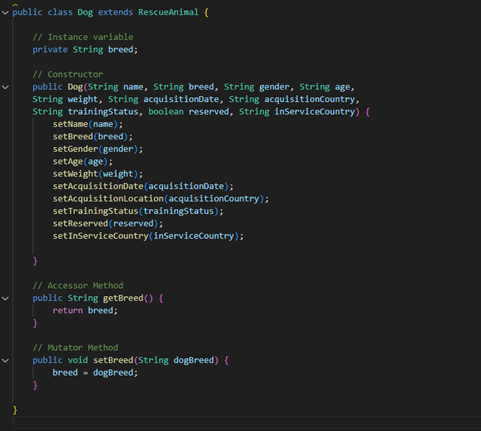Collapse the Dog class fold chevron
Viewport: 481px width, 431px height.
pos(5,13)
